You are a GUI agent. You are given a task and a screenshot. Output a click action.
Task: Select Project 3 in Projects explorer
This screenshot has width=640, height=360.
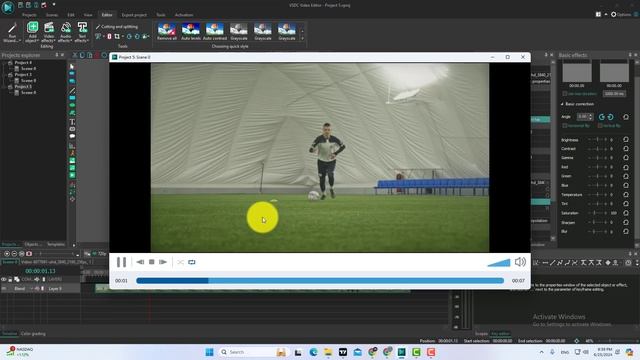23,75
